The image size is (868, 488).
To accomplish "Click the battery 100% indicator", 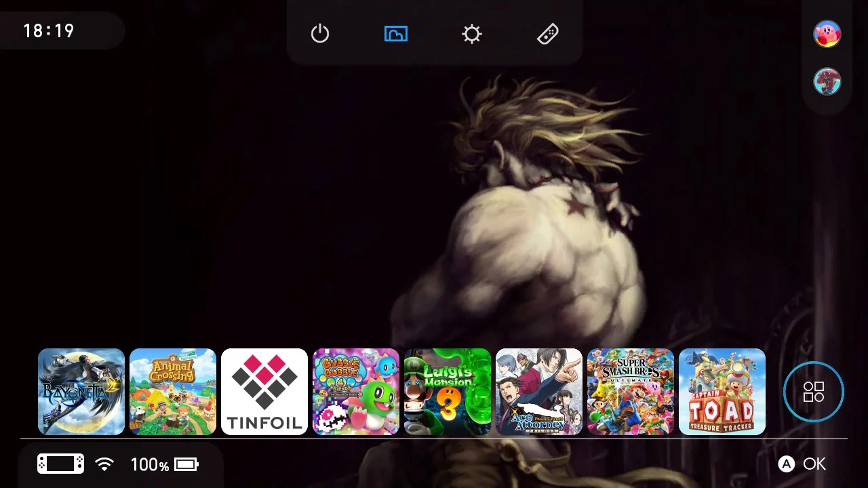I will 164,464.
